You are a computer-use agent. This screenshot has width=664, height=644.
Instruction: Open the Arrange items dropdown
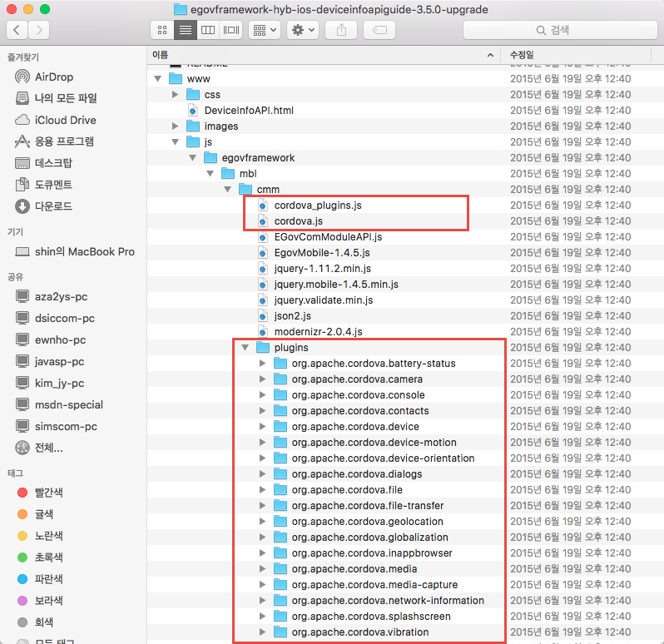click(265, 30)
